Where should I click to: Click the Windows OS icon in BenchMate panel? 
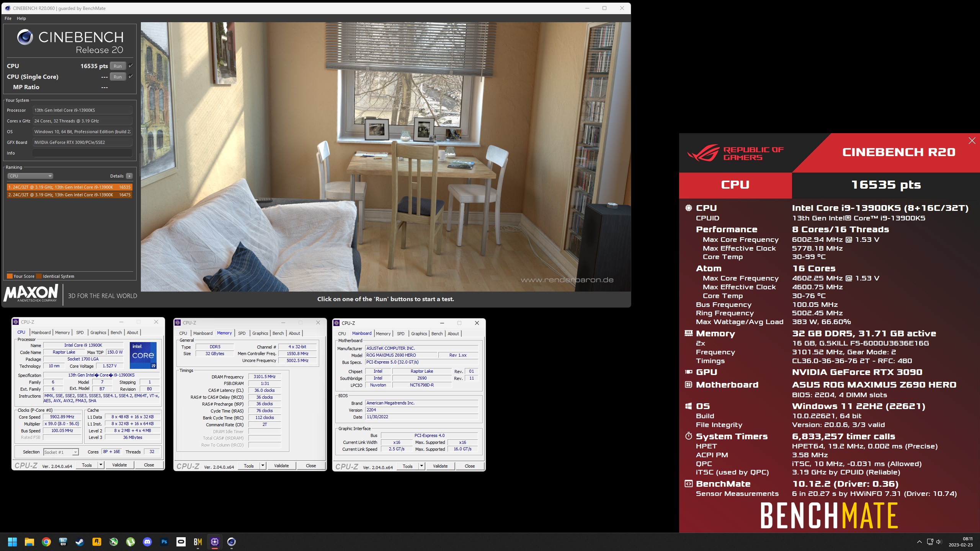[688, 406]
